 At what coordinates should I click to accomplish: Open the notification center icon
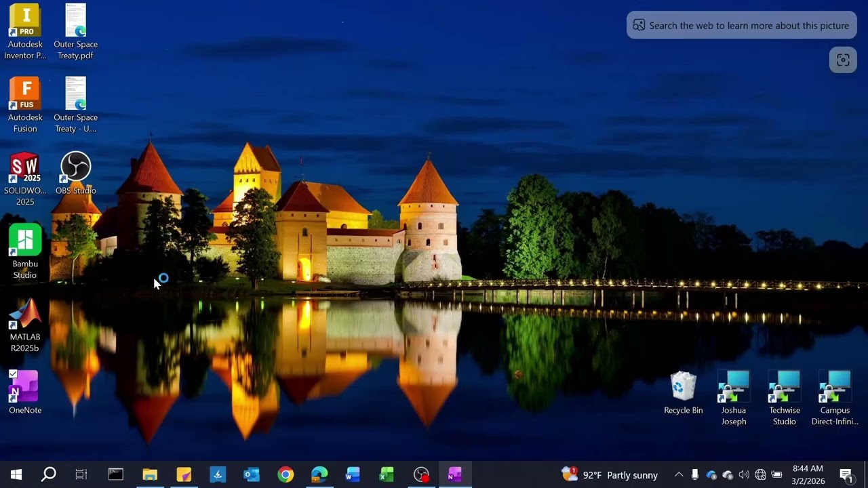pyautogui.click(x=846, y=474)
